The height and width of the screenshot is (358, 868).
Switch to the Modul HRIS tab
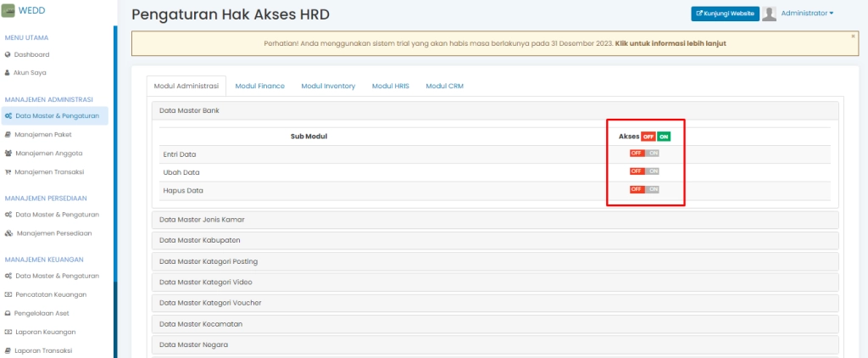point(390,86)
